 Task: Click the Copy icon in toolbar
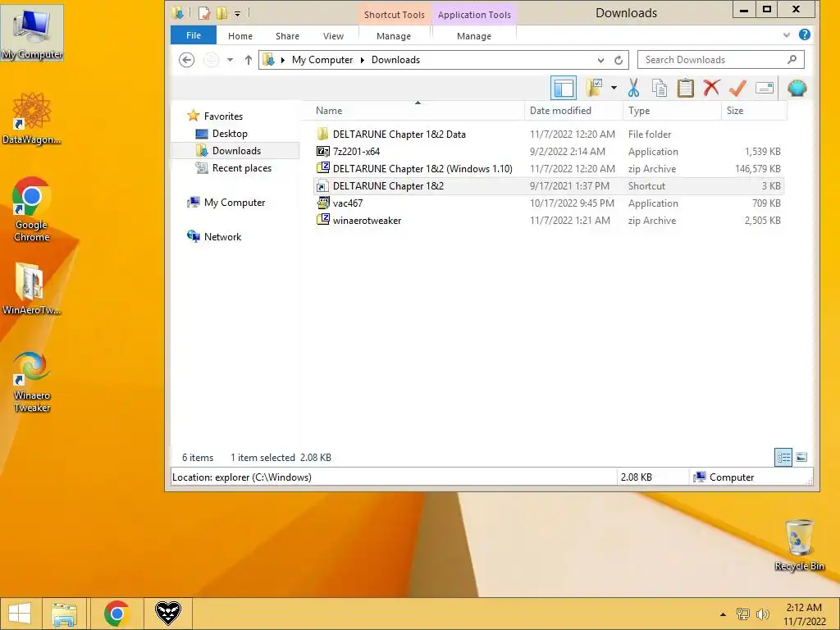[660, 88]
